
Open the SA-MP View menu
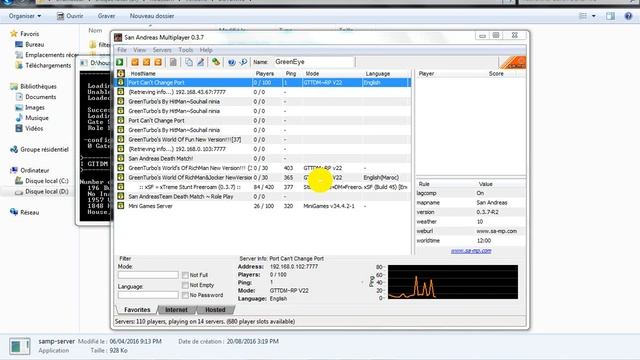coord(140,50)
